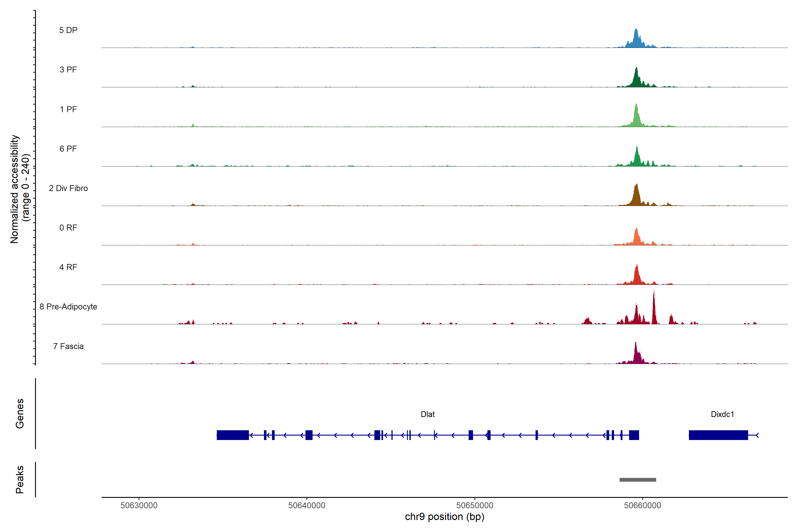
Task: Click the large leftmost Dlat exon block
Action: [x=233, y=435]
